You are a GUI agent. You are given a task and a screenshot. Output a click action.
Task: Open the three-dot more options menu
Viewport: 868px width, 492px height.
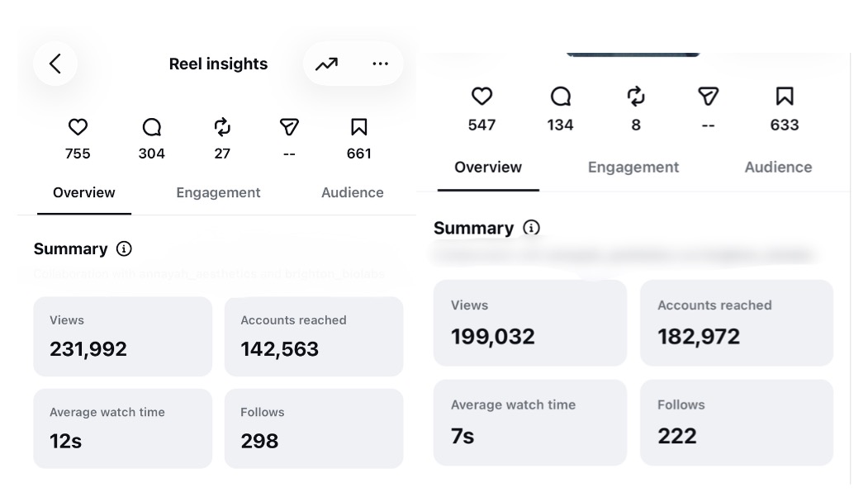(x=380, y=64)
